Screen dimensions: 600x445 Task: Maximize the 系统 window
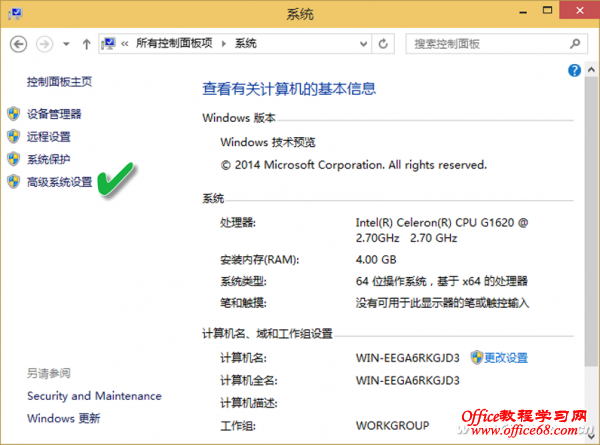pos(548,11)
